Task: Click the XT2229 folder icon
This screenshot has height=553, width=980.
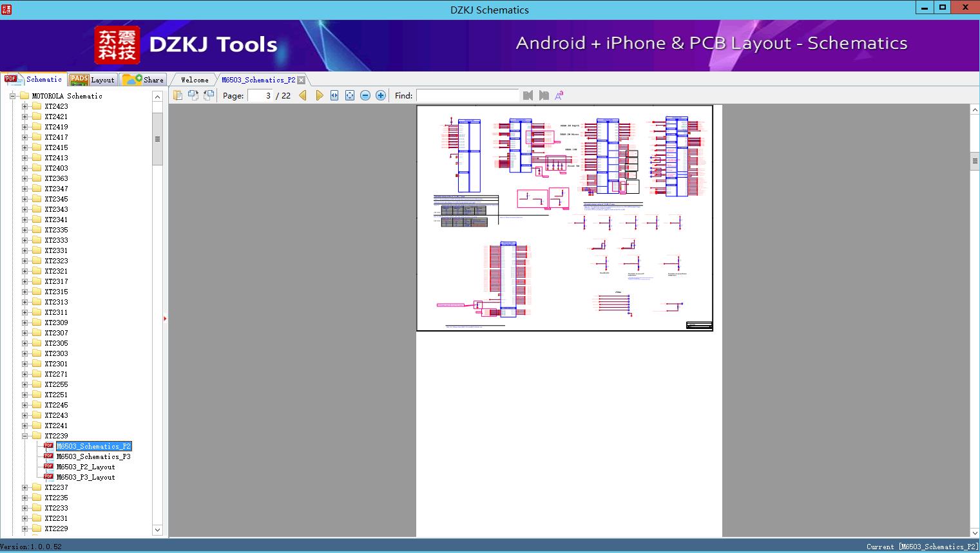Action: [37, 529]
